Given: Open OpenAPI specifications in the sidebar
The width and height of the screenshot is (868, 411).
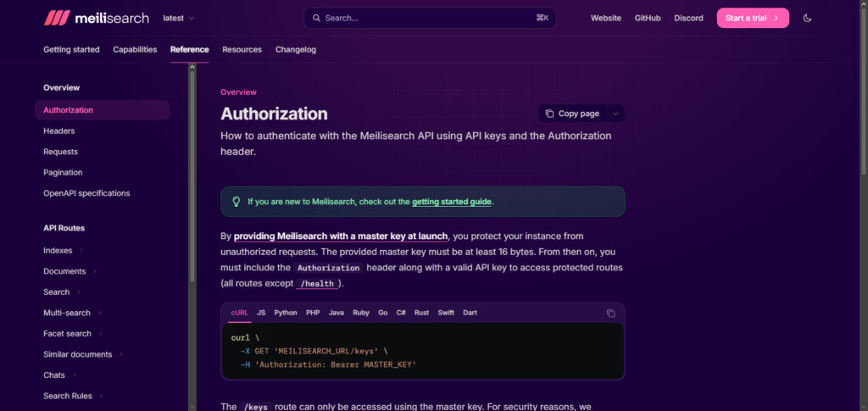Looking at the screenshot, I should pyautogui.click(x=86, y=193).
